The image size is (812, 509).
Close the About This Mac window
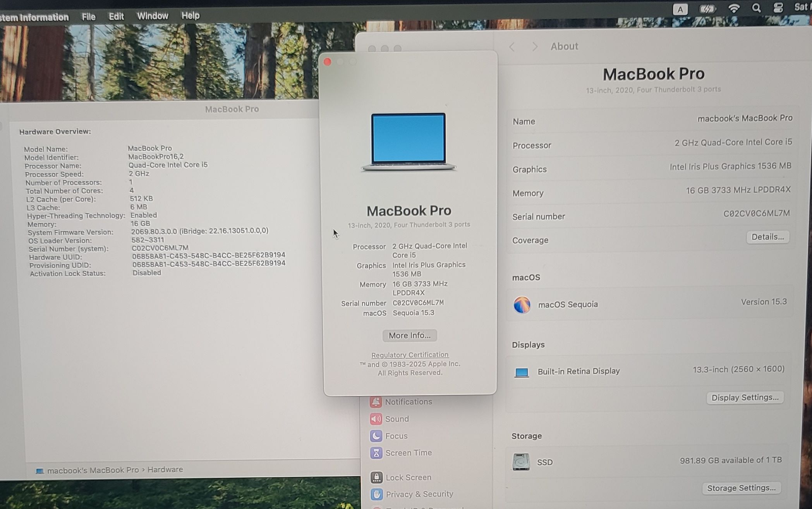coord(327,62)
